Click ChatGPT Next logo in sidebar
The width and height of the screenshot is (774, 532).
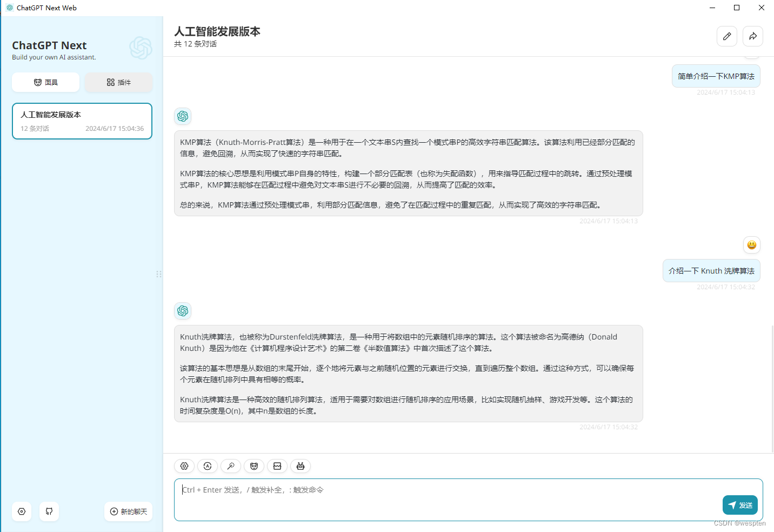pos(141,48)
